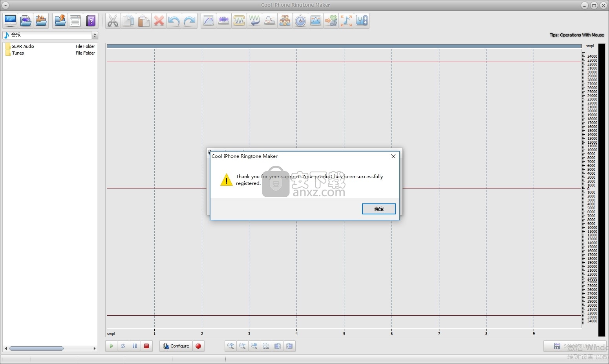Click the file panel scrollbar right arrow
This screenshot has width=609, height=364.
(x=95, y=348)
